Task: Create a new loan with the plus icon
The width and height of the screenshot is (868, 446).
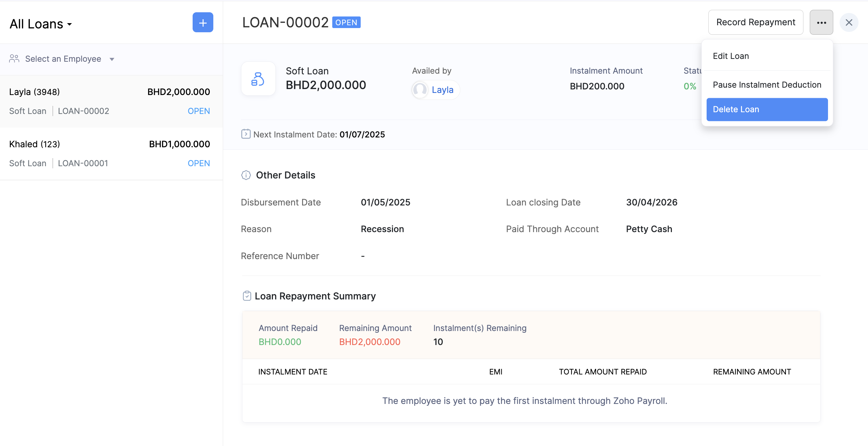Action: click(x=203, y=22)
